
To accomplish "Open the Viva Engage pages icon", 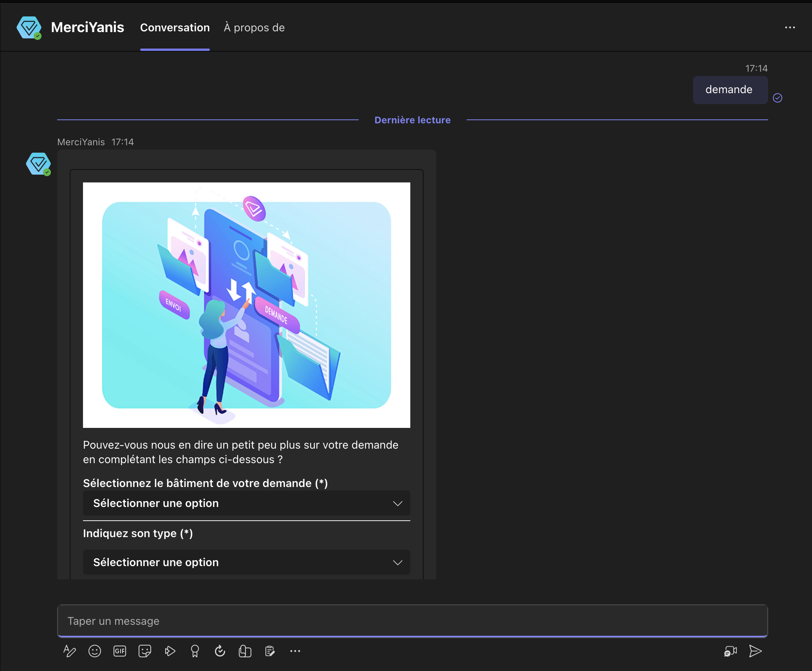I will (x=245, y=651).
